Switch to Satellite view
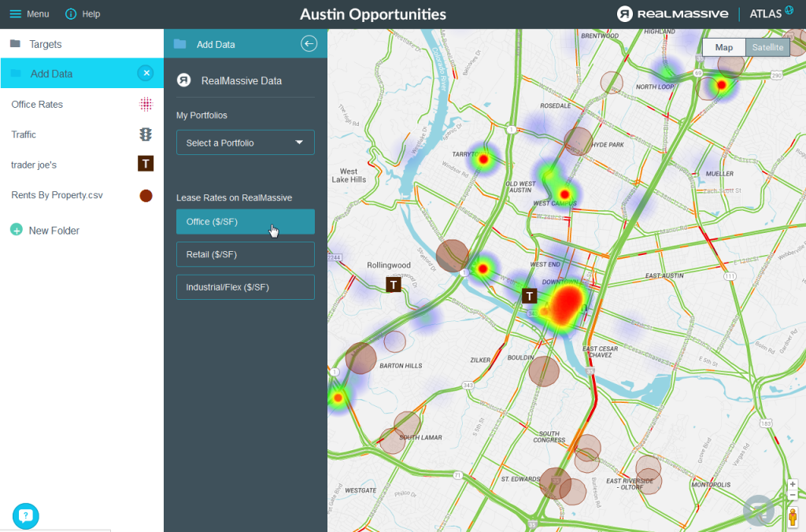 [x=767, y=47]
